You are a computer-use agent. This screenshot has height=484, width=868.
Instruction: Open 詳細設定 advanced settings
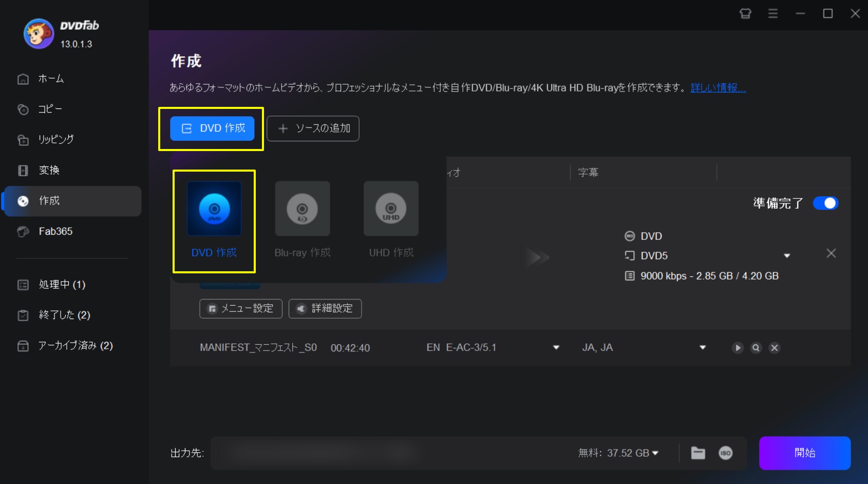point(325,308)
